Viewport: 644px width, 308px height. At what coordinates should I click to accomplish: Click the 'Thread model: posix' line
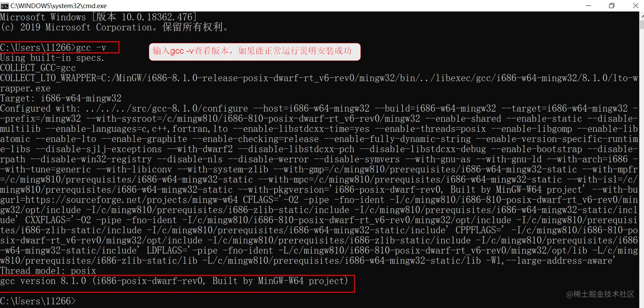tap(48, 270)
